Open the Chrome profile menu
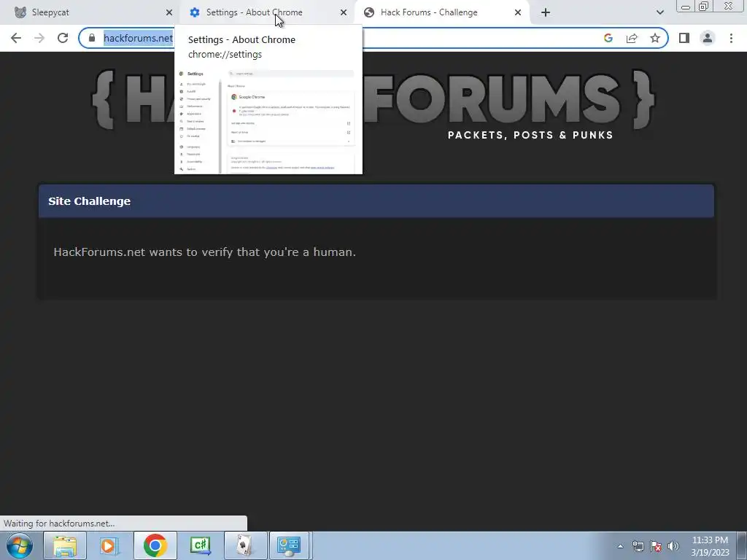Image resolution: width=747 pixels, height=560 pixels. pyautogui.click(x=708, y=38)
